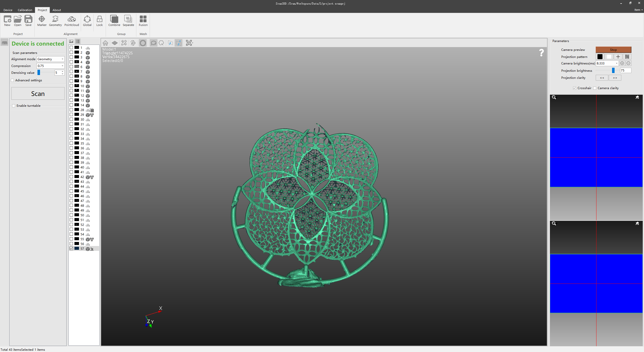Stop the camera preview
This screenshot has height=352, width=644.
(613, 50)
